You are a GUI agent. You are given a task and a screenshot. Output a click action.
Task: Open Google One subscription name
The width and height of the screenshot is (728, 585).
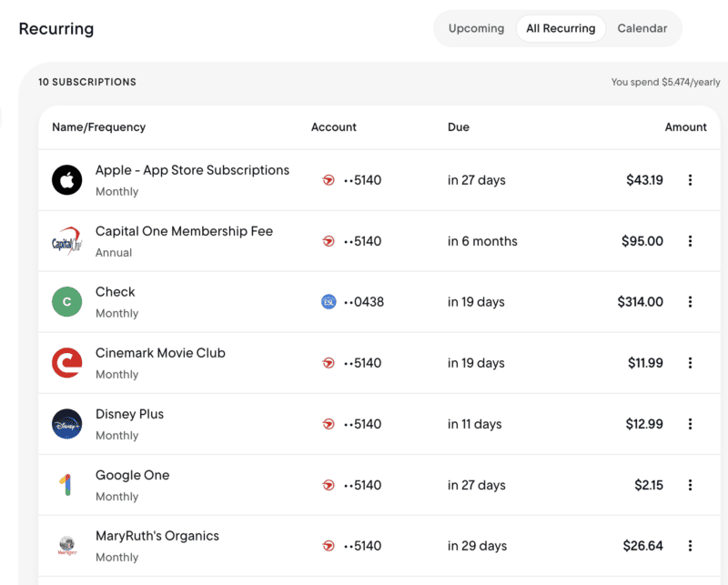tap(132, 475)
